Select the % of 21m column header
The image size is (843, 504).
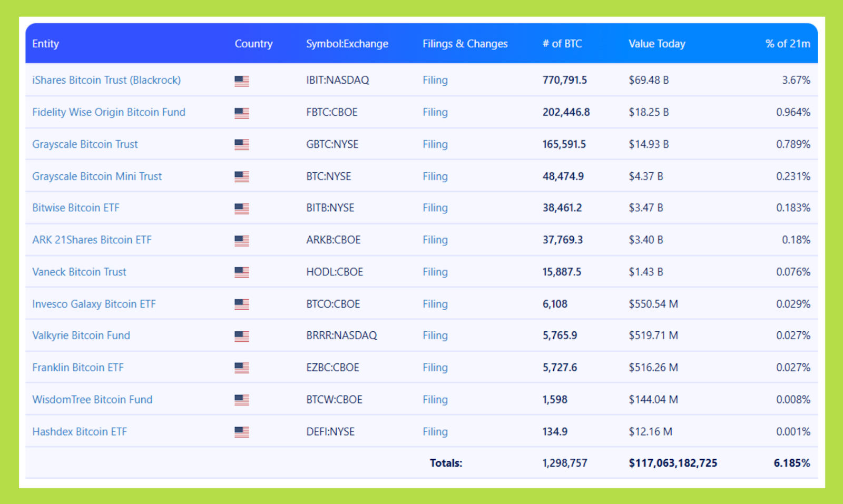787,44
